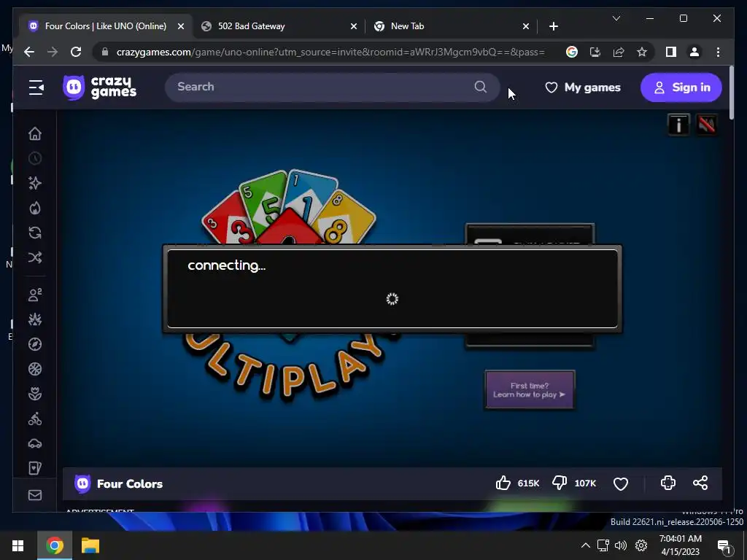Toggle the browser side panel
Viewport: 747px width, 560px height.
pyautogui.click(x=671, y=52)
